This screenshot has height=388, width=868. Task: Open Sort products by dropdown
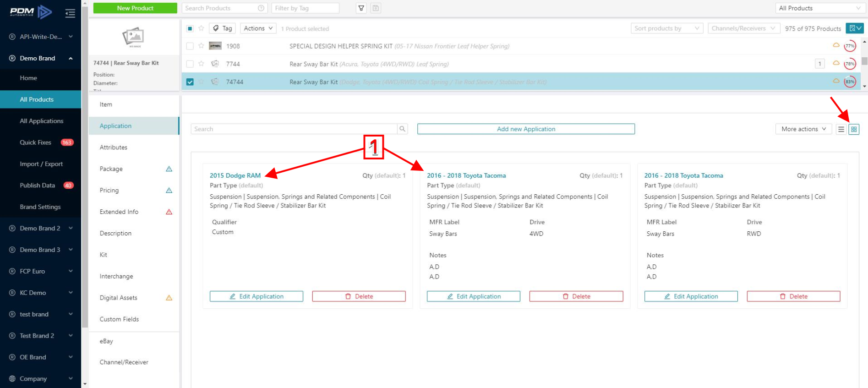667,28
